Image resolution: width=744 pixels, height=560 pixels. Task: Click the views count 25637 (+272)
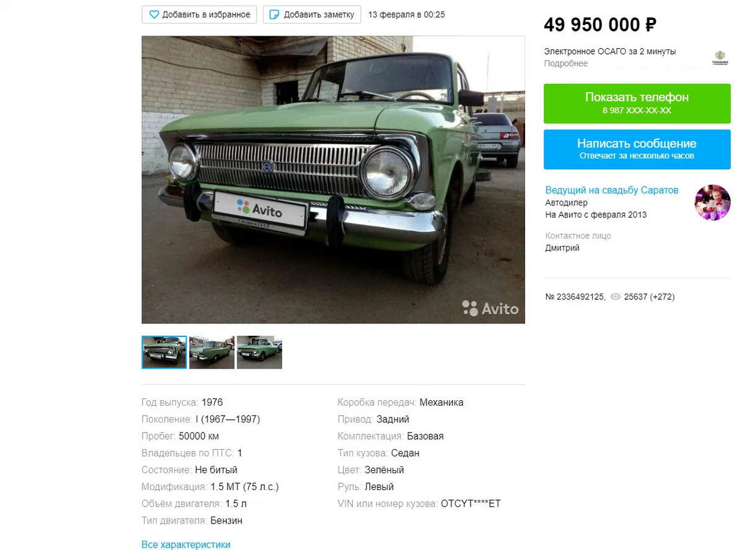pos(649,297)
